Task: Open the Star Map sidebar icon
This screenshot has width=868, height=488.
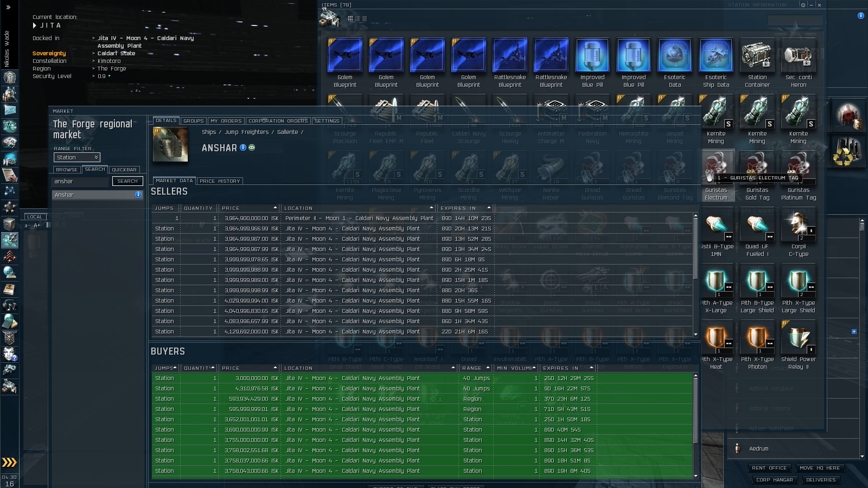Action: click(10, 191)
